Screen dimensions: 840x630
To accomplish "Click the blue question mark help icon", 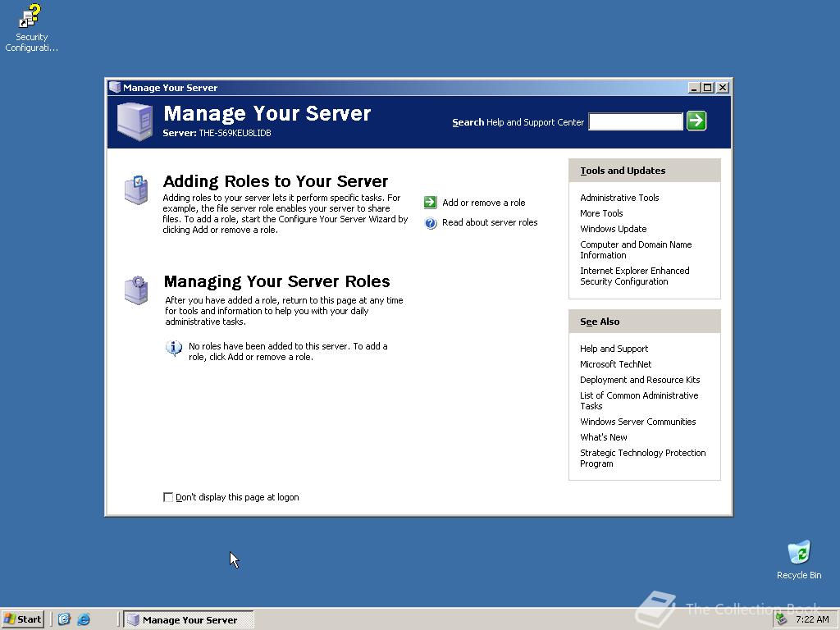I will 430,223.
